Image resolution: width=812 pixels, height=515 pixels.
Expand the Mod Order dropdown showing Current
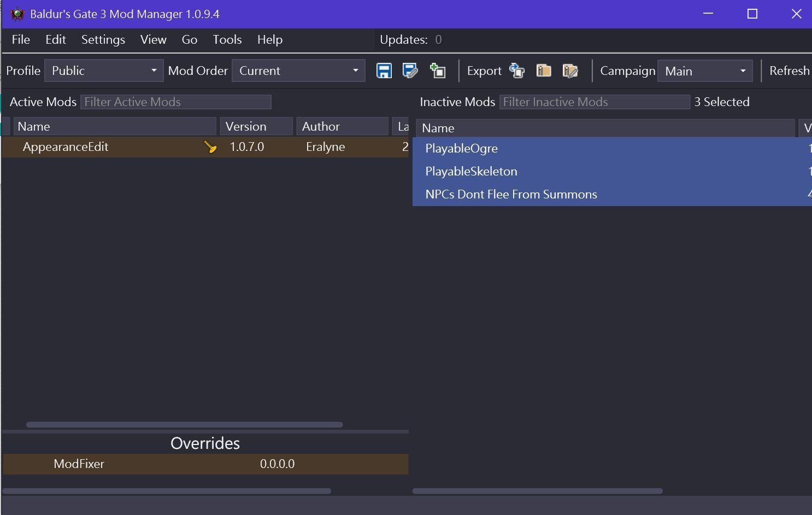click(x=298, y=71)
